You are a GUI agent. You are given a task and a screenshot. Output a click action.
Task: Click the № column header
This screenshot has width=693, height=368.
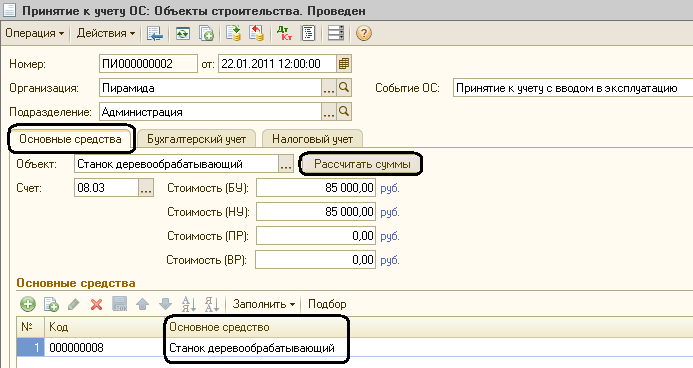[30, 327]
